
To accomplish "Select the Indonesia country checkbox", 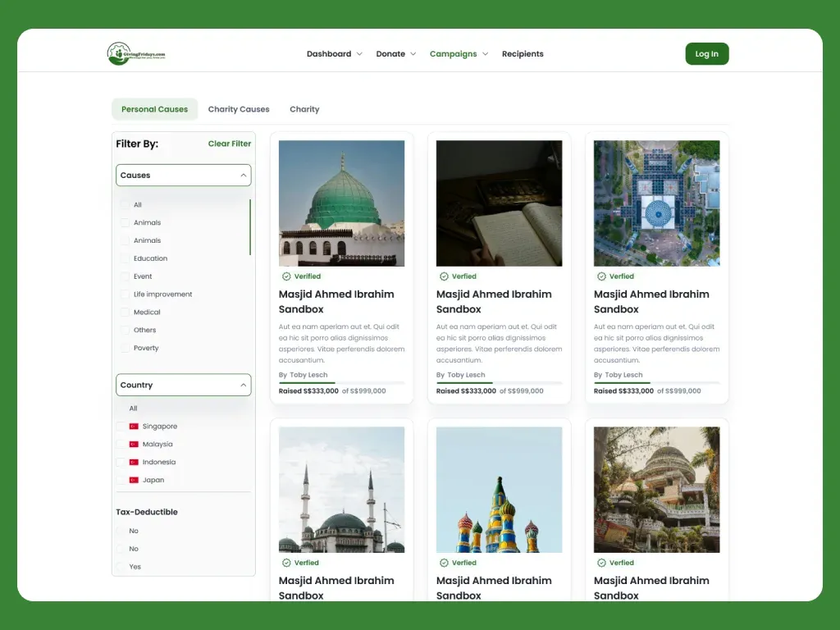I will click(x=121, y=462).
